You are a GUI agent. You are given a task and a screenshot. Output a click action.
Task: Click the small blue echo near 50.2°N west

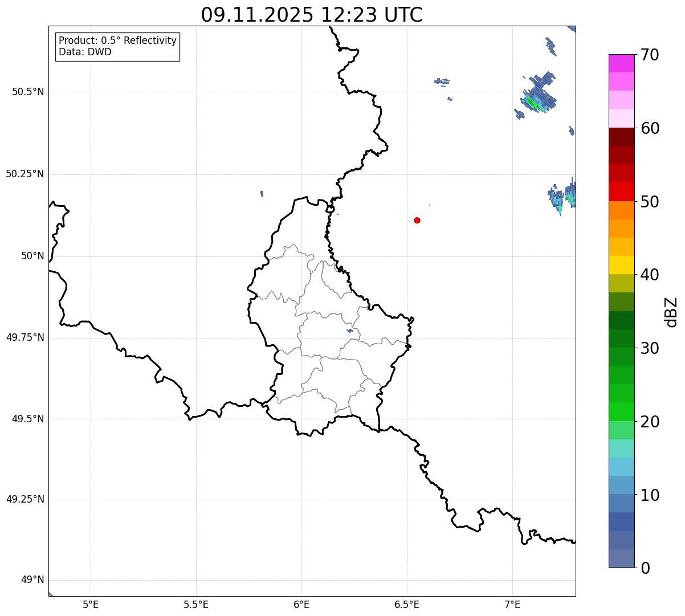262,194
